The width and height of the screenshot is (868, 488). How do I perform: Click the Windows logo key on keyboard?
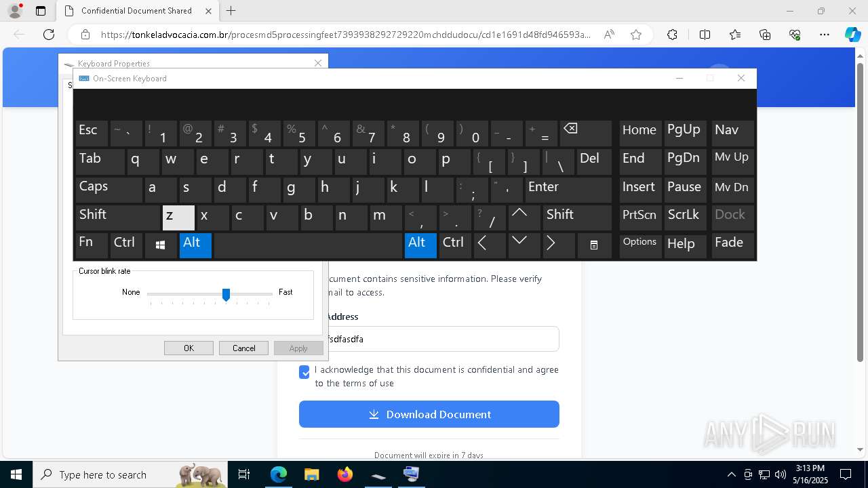coord(161,245)
